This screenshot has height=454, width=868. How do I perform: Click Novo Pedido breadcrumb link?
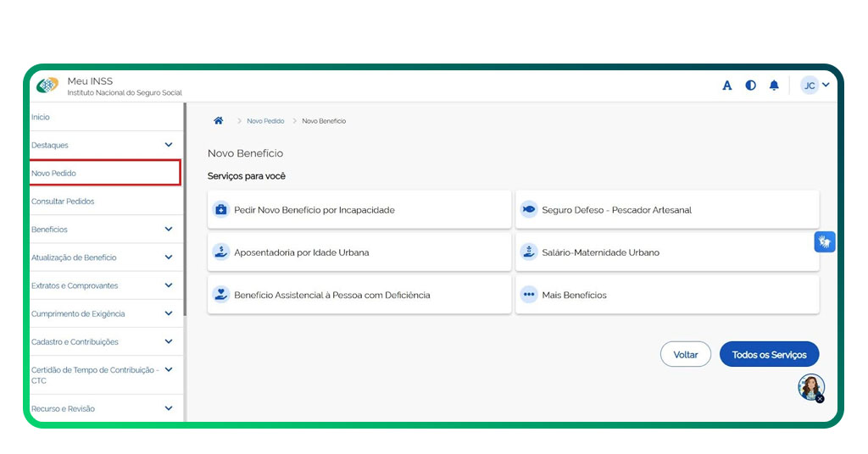pos(265,121)
